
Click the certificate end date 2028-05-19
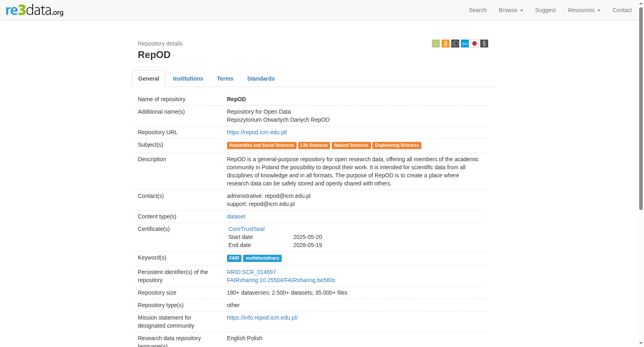coord(308,245)
